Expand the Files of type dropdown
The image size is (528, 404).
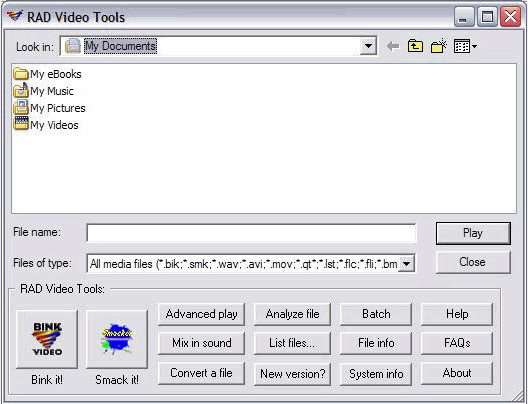tap(407, 264)
